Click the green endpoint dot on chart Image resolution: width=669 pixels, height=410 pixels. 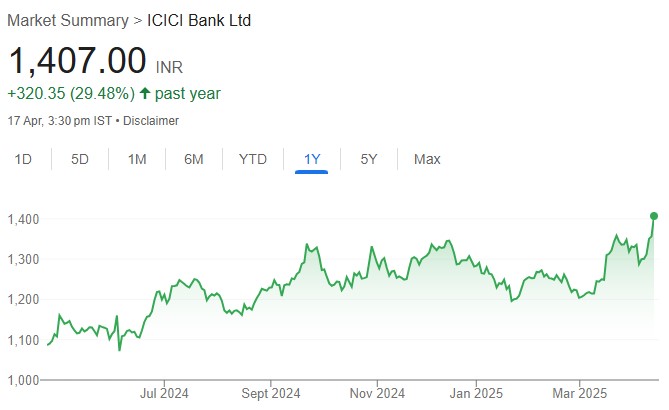(654, 215)
